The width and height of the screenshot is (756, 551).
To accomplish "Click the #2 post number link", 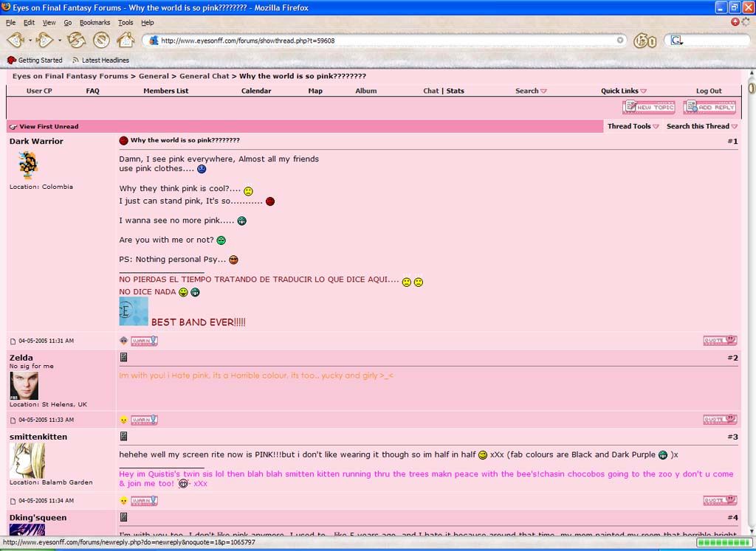I will [x=732, y=358].
